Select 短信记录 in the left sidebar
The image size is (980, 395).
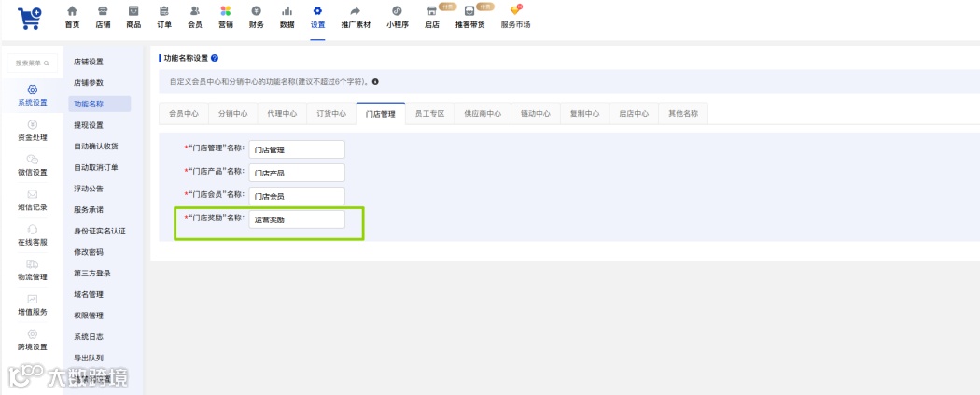[33, 201]
